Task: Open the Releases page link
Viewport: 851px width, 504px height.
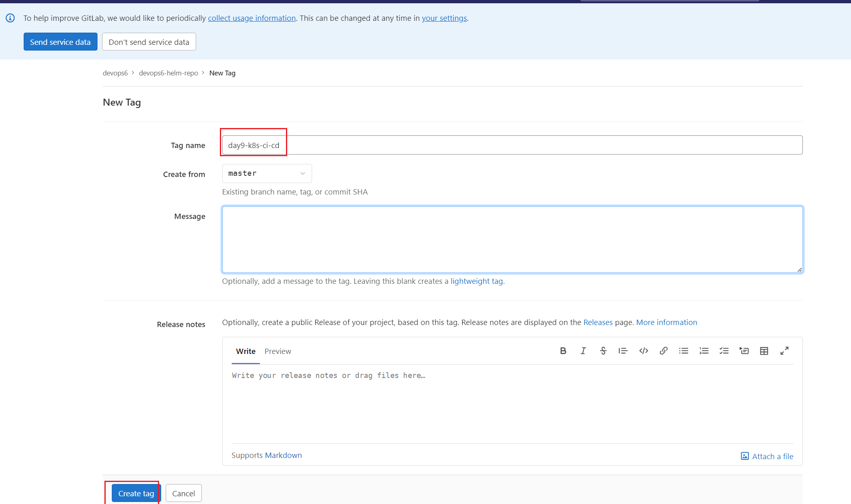Action: (598, 322)
